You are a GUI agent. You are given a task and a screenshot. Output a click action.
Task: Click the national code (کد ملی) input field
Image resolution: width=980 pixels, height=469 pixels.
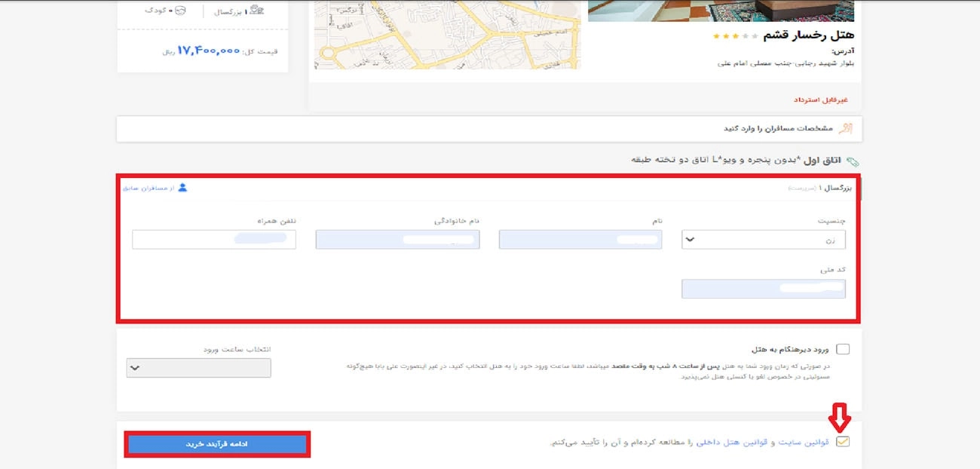(x=764, y=288)
